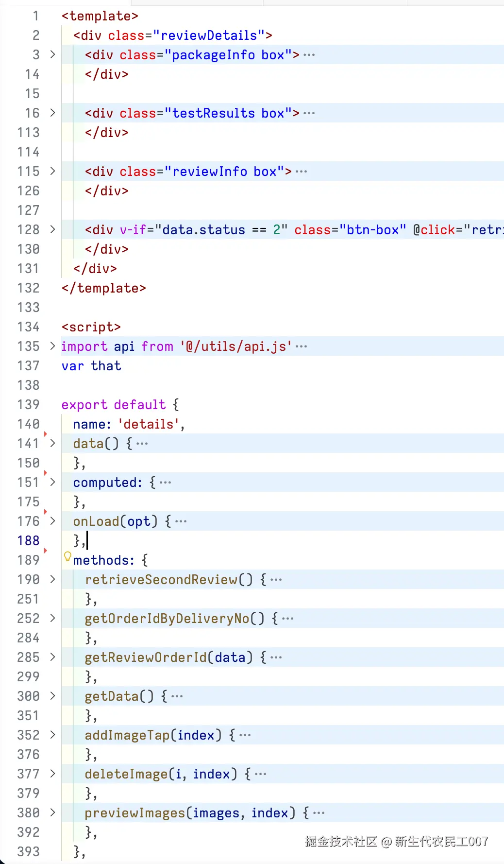This screenshot has width=504, height=864.
Task: Click the ellipsis after addImageTap(index) {
Action: pos(245,735)
